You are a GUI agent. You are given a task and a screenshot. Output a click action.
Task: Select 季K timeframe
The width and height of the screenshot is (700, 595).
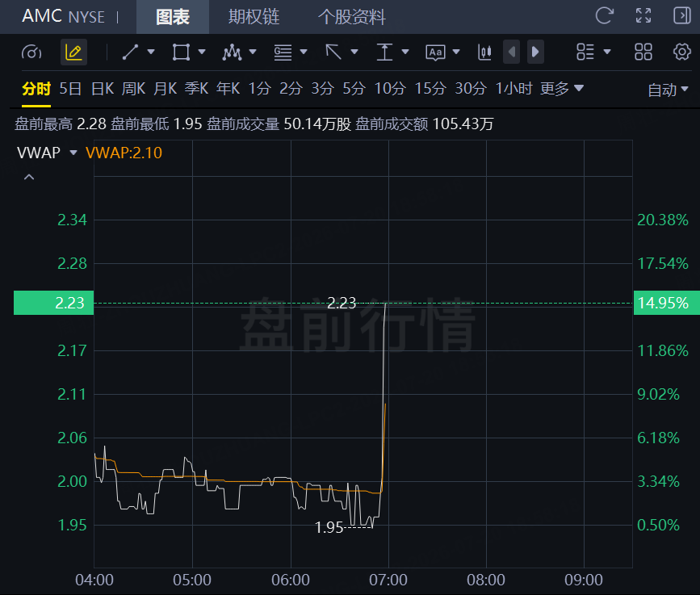pos(197,88)
